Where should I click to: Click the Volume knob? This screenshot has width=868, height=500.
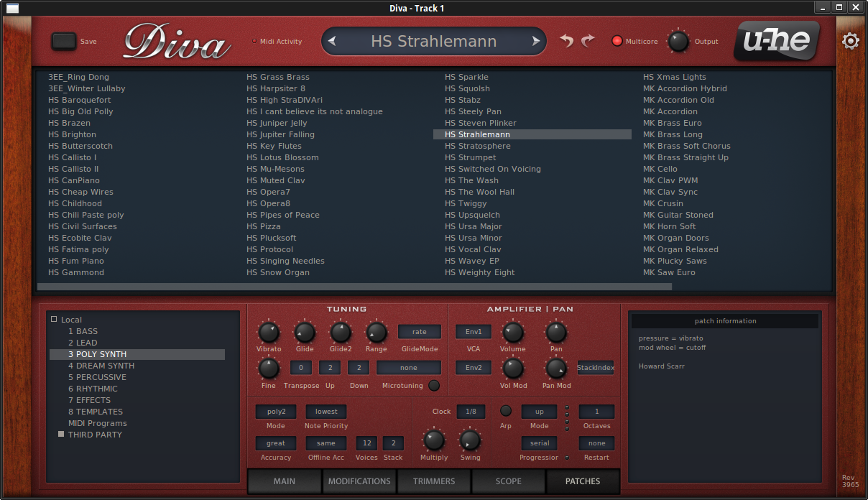click(512, 332)
